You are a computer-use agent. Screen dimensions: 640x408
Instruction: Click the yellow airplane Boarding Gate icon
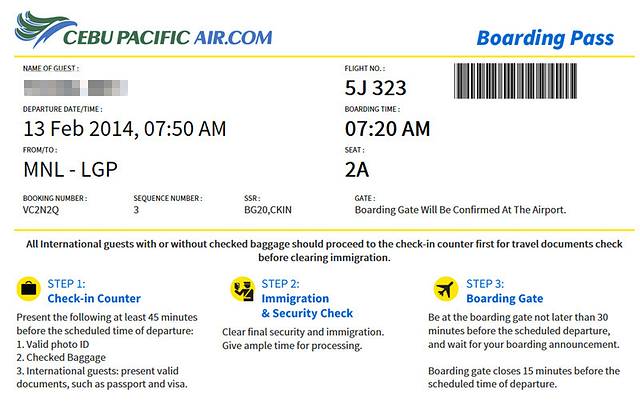(446, 290)
